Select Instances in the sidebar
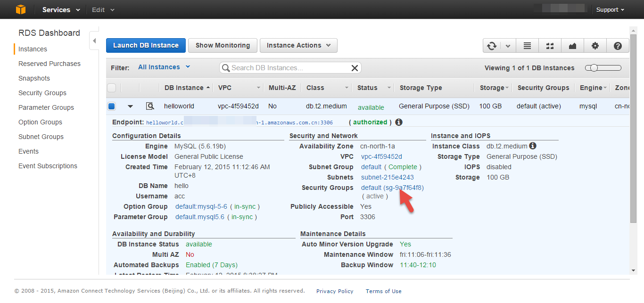Viewport: 644px width, 303px height. click(33, 49)
